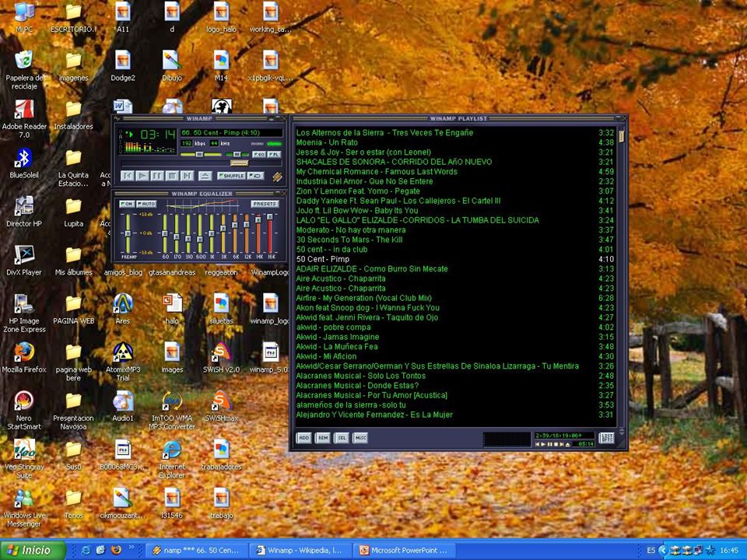The width and height of the screenshot is (747, 560).
Task: Select 'Airfire - My Generation (Vocal Club Mix)'
Action: [455, 298]
